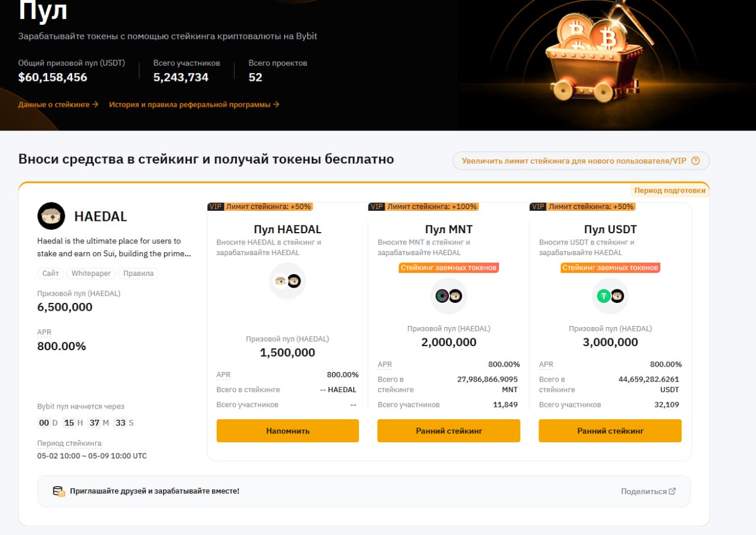Click the APR label in Пул USDT
The width and height of the screenshot is (756, 535).
546,364
